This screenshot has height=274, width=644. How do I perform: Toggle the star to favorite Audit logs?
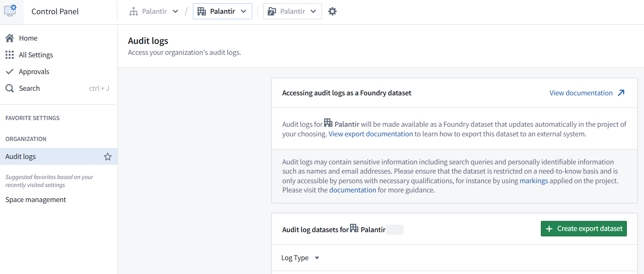pos(108,156)
